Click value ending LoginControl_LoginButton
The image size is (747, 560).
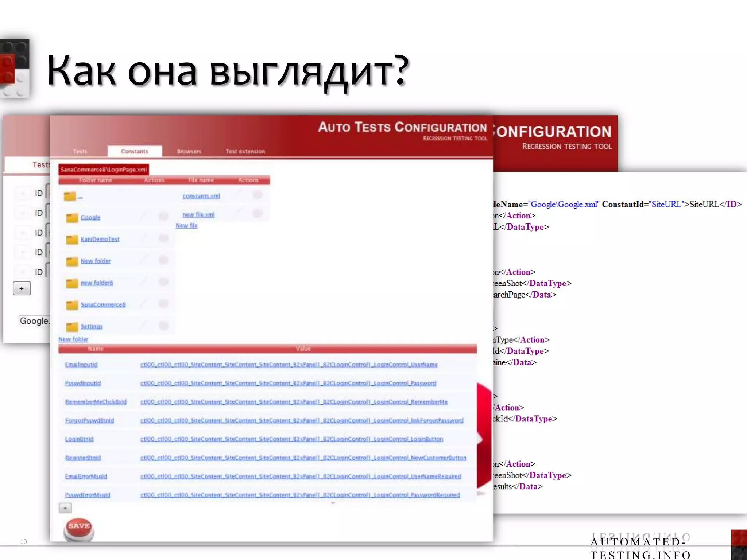(x=292, y=439)
